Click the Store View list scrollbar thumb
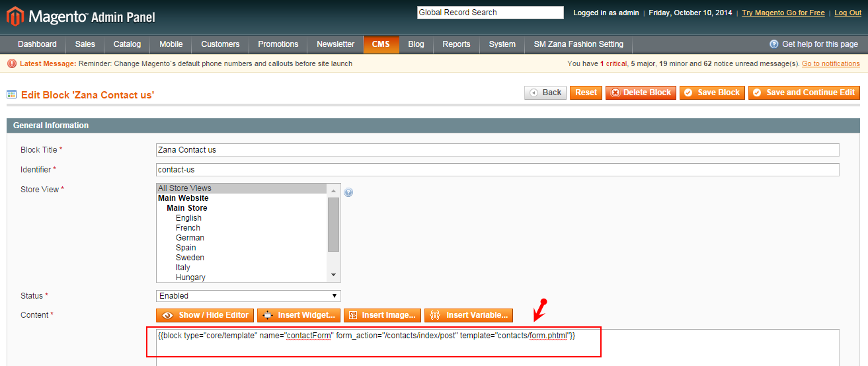Screen dimensions: 868x366 (x=333, y=224)
